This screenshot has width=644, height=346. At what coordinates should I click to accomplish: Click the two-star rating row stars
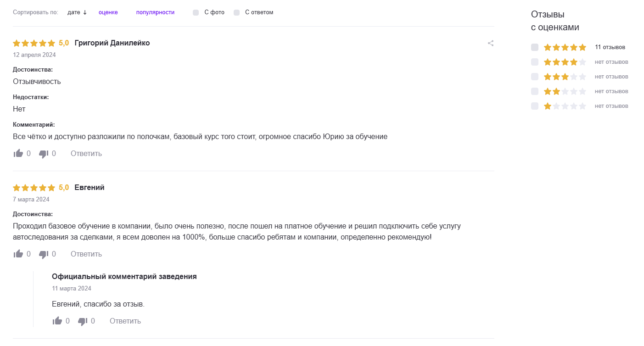(565, 91)
